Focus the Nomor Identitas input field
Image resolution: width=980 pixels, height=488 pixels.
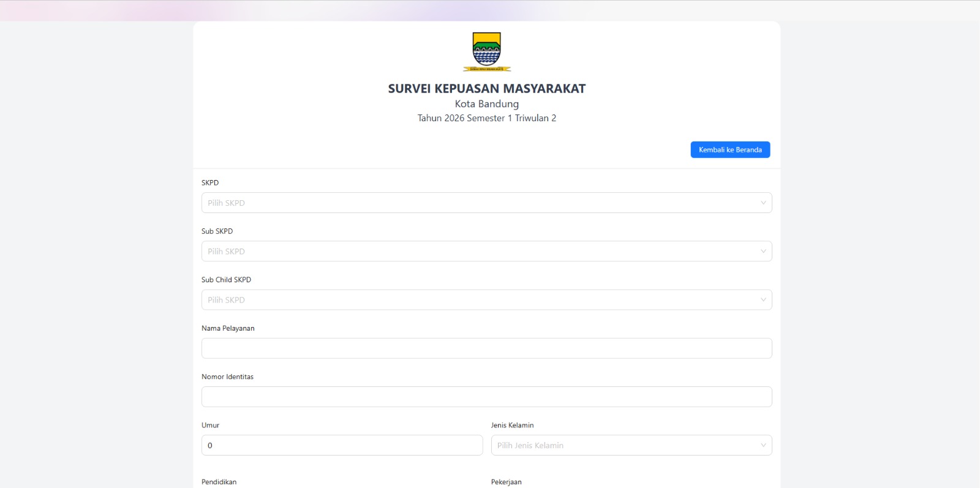(x=486, y=397)
